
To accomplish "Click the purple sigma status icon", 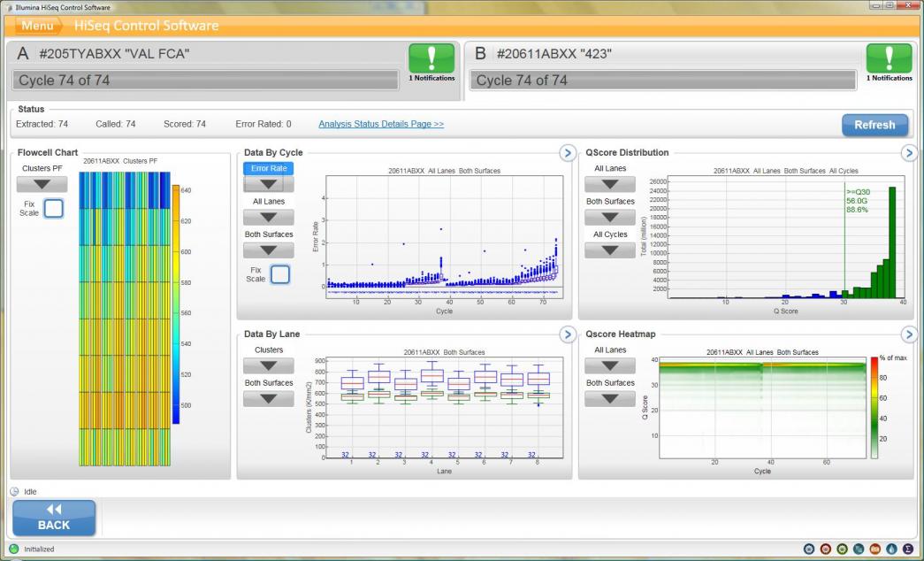I will [908, 549].
